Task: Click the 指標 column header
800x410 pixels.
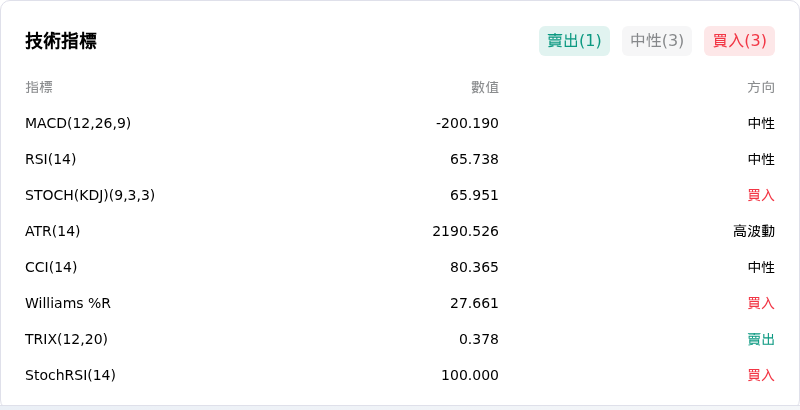Action: (39, 87)
